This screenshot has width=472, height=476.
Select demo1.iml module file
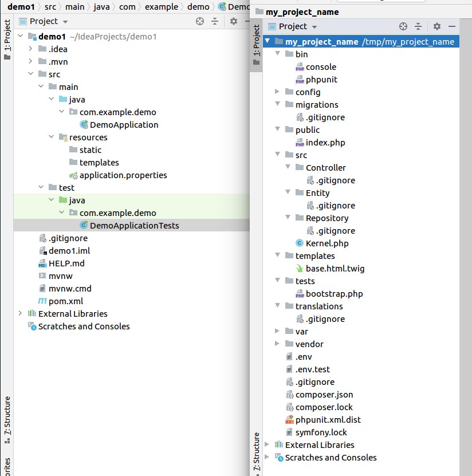coord(64,251)
